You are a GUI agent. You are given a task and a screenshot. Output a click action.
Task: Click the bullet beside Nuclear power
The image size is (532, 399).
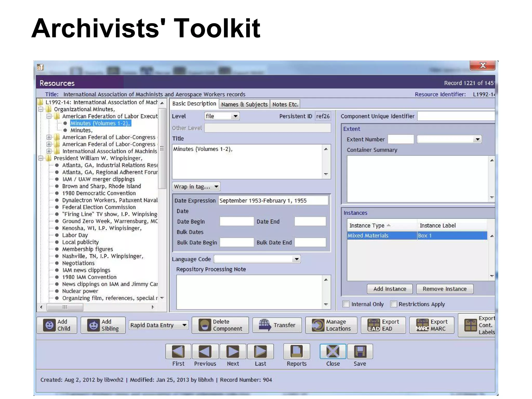point(57,291)
